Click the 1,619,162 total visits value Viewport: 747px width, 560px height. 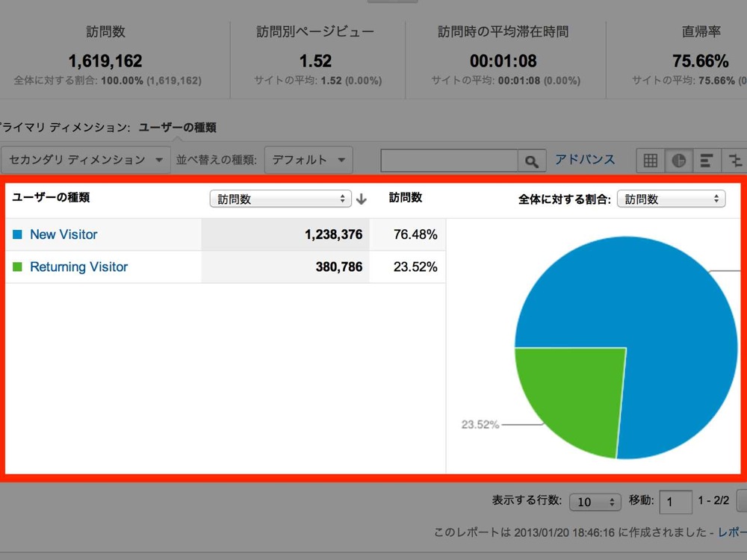105,61
